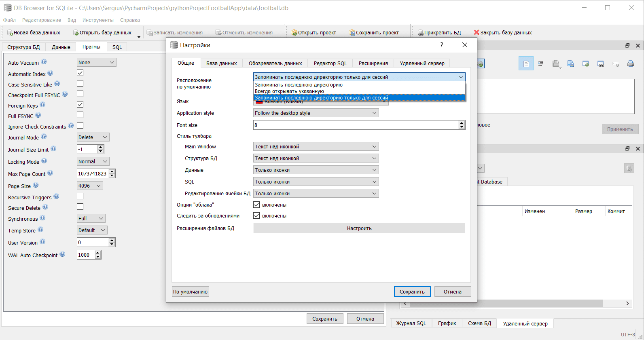644x340 pixels.
Task: Uncheck Следить за обновлениями checkbox
Action: click(256, 215)
